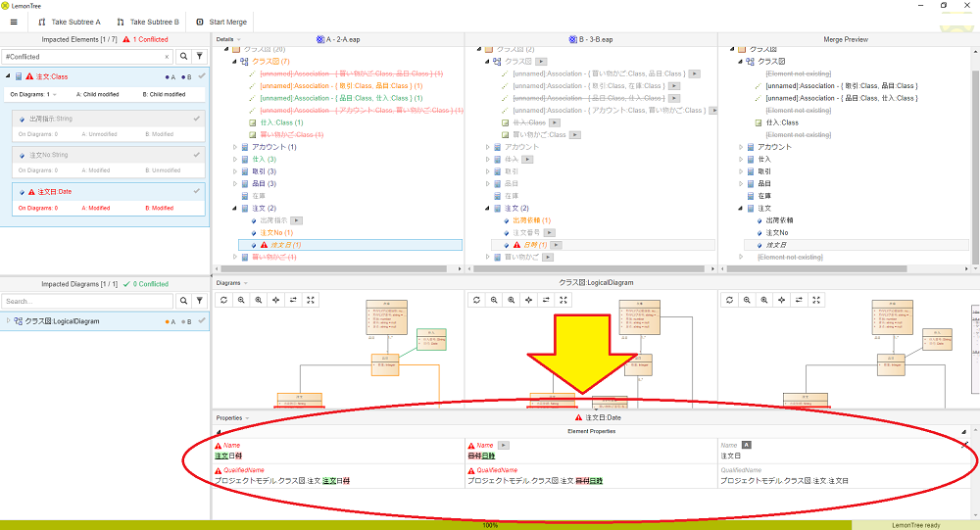Screen dimensions: 980x530
Task: Collapse 注文 (2) node in tree B
Action: tap(487, 208)
